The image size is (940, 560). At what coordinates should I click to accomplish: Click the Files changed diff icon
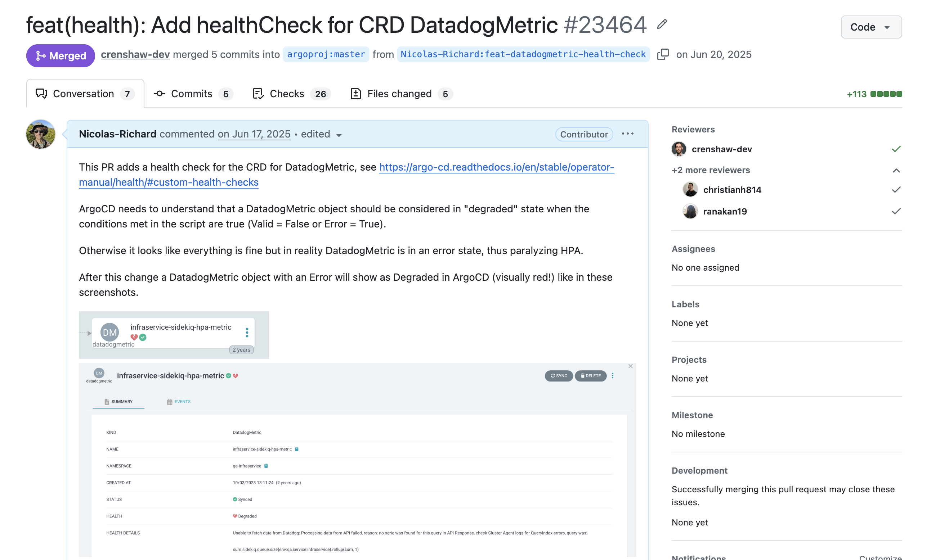(x=355, y=94)
